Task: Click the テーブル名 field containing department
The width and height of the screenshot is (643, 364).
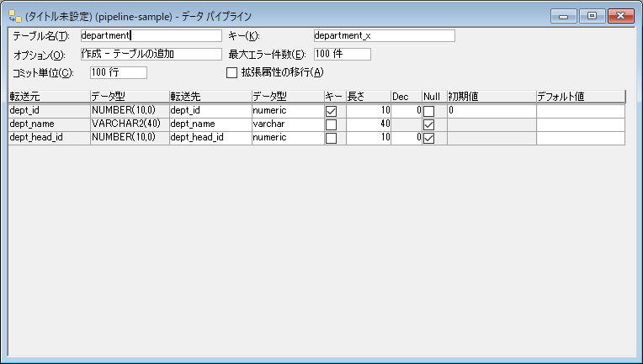Action: pyautogui.click(x=149, y=35)
